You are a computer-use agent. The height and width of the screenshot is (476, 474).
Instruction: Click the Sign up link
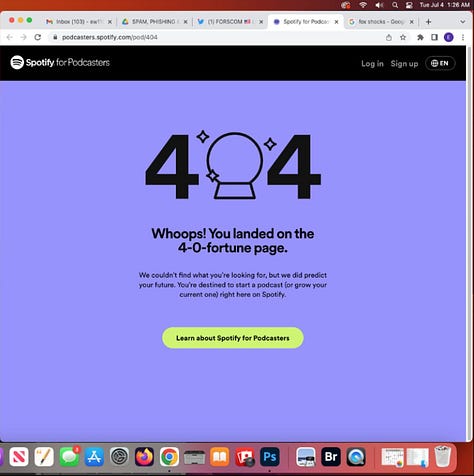point(404,63)
